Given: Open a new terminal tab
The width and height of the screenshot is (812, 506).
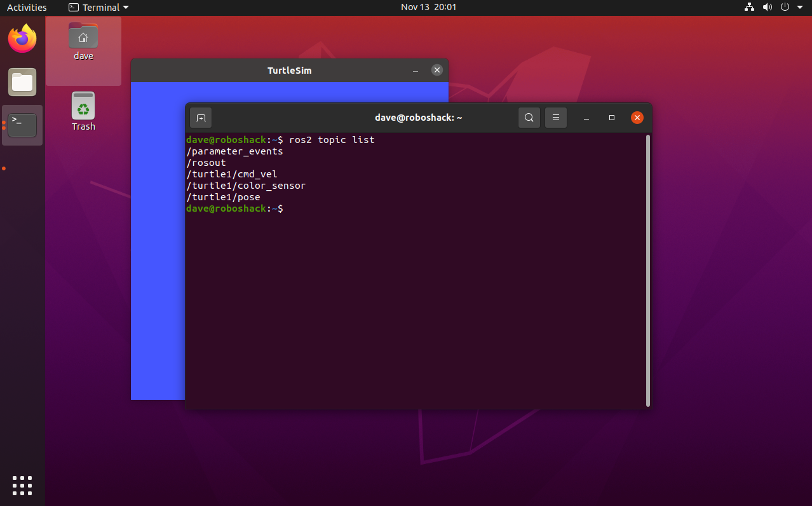Looking at the screenshot, I should coord(201,118).
